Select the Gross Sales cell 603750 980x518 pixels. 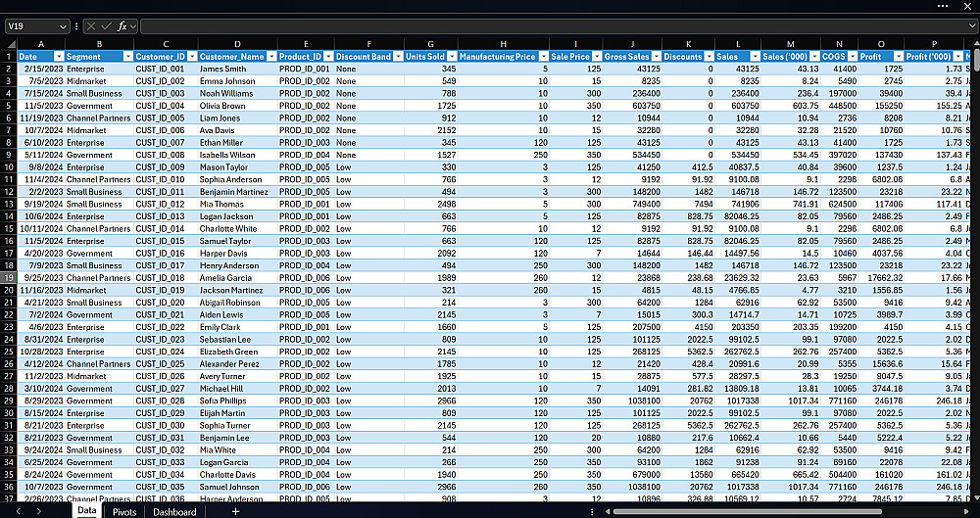[x=632, y=106]
